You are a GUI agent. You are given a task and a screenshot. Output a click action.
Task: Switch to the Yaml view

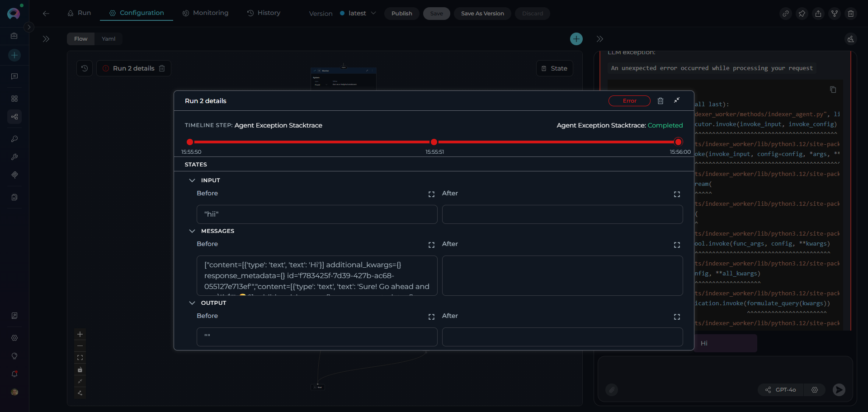click(108, 39)
